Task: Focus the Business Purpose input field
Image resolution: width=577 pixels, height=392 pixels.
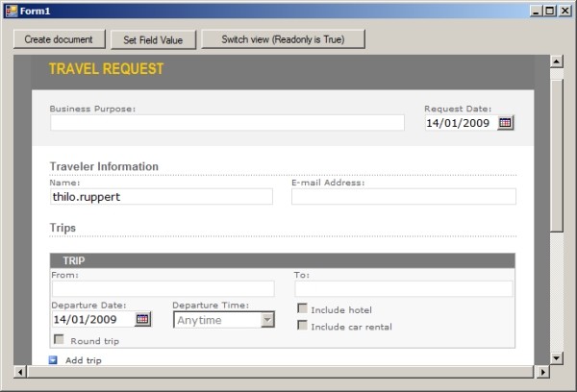Action: [x=227, y=122]
